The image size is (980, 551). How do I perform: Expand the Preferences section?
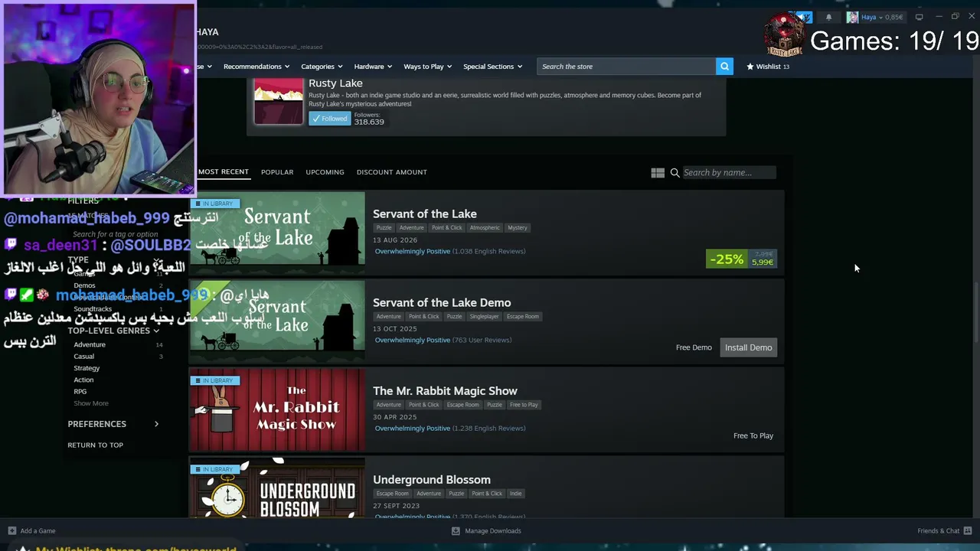click(x=113, y=424)
